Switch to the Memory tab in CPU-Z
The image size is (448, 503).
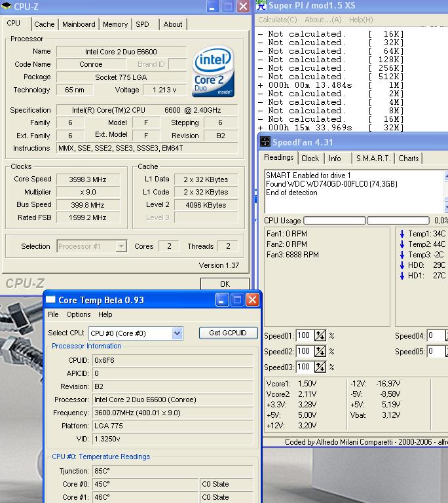coord(115,24)
